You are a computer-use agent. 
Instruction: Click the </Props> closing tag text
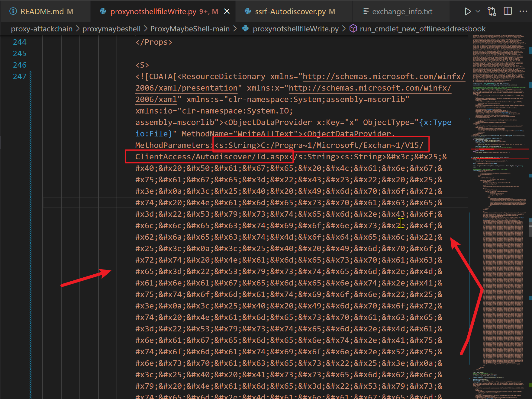tap(154, 42)
